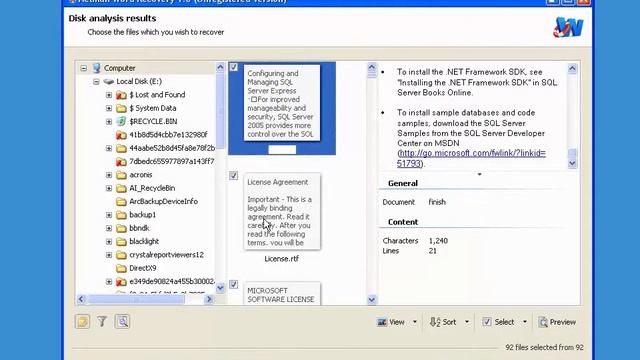Open the filter funnel tool
This screenshot has height=360, width=640.
click(102, 322)
